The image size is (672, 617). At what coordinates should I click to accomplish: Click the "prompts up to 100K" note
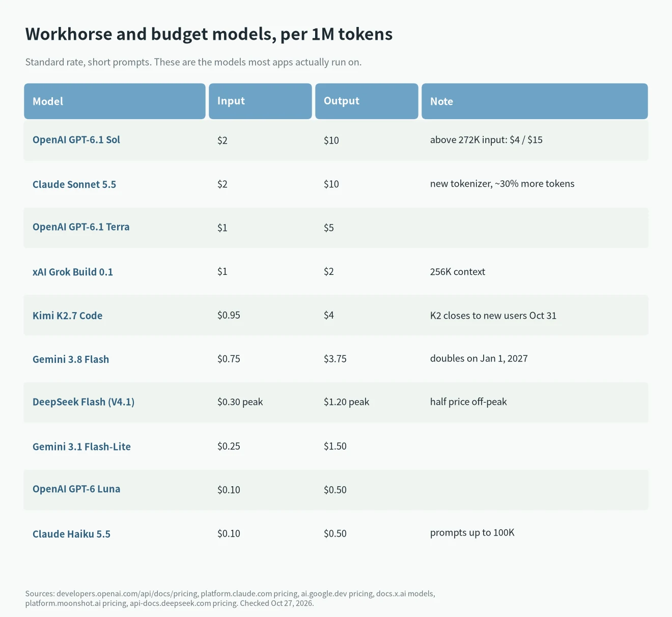coord(472,533)
